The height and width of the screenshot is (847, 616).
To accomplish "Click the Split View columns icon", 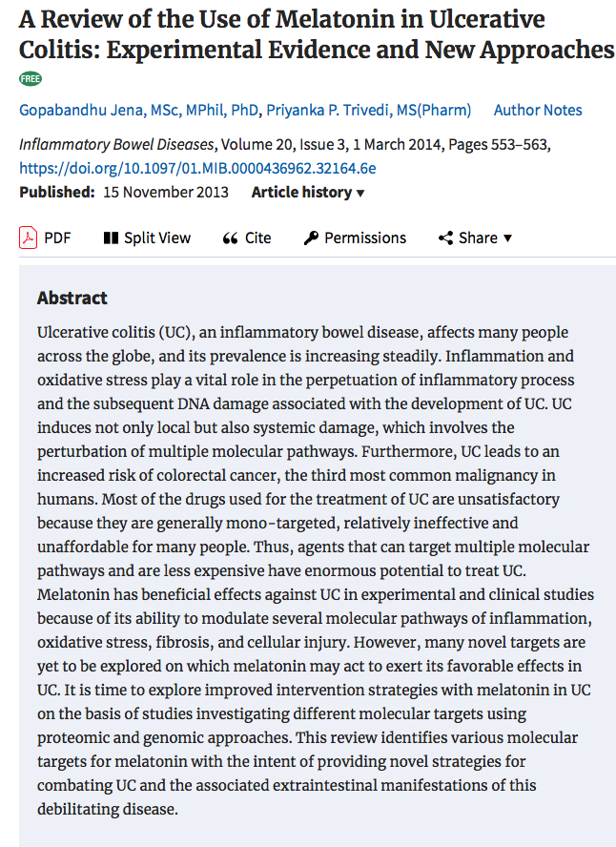I will click(x=111, y=238).
